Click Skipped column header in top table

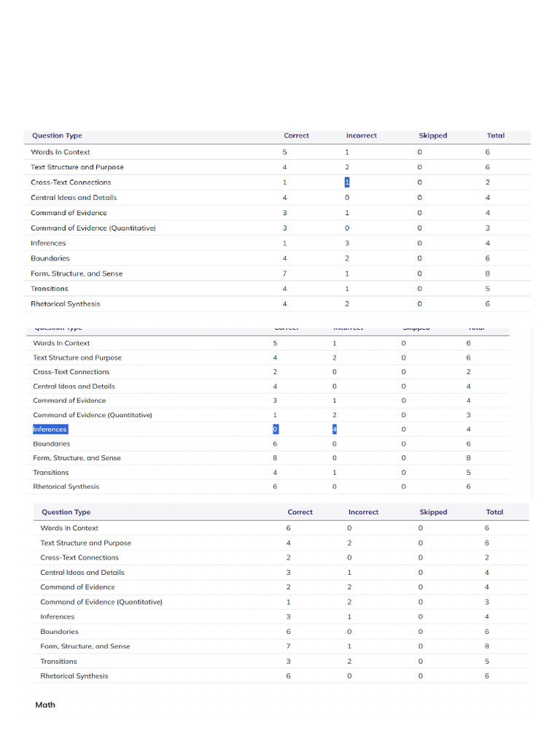point(433,136)
